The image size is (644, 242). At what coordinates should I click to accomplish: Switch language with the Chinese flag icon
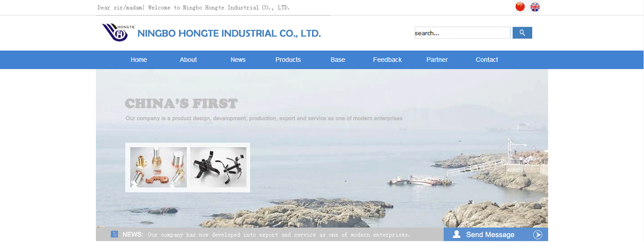pyautogui.click(x=520, y=7)
